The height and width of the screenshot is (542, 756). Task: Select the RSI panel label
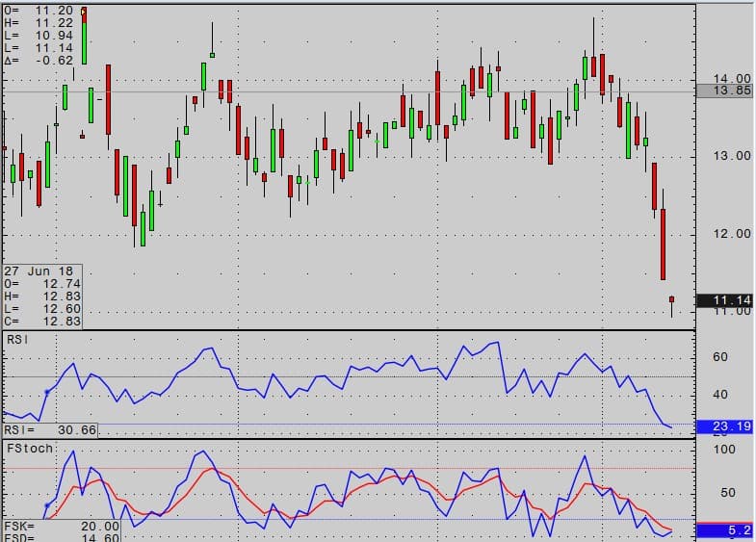coord(17,340)
